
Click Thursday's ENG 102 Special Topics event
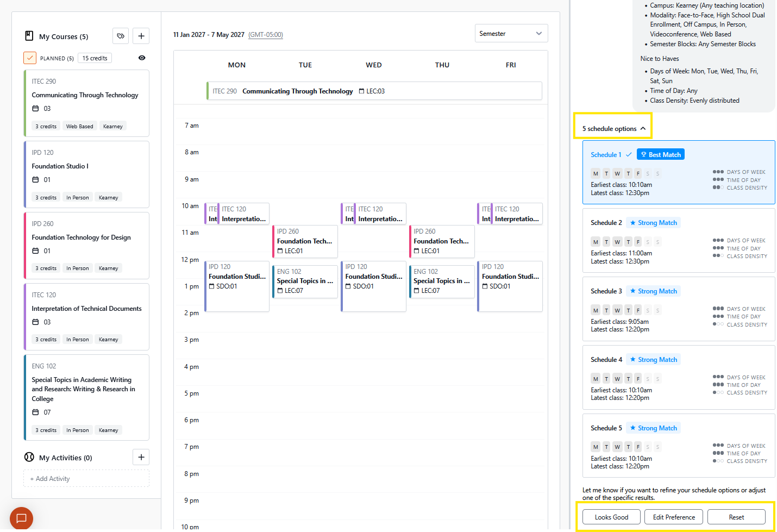442,281
